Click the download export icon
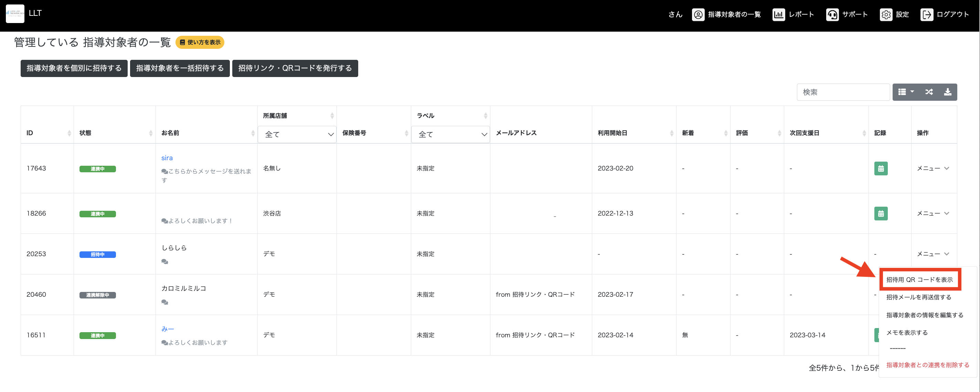 pos(948,92)
